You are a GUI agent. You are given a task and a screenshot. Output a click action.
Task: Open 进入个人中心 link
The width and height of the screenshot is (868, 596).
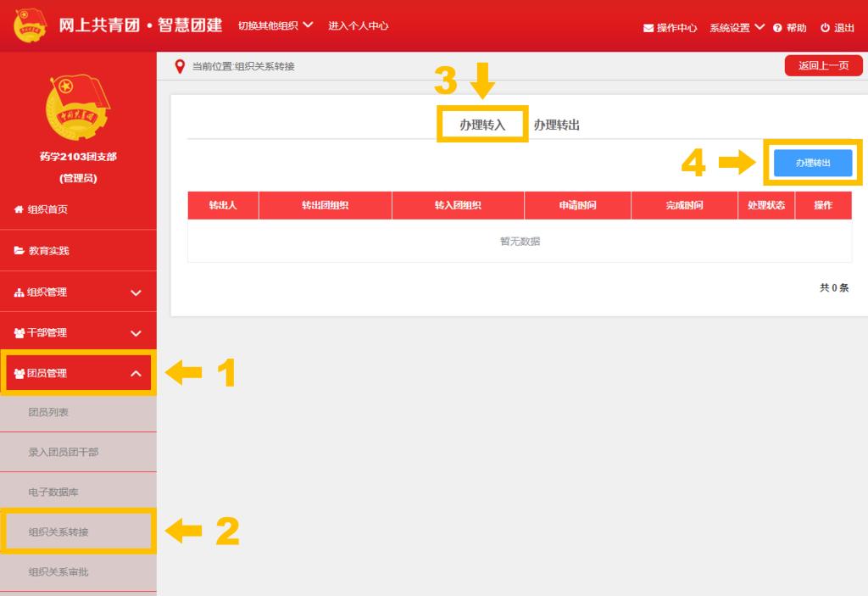(x=358, y=25)
